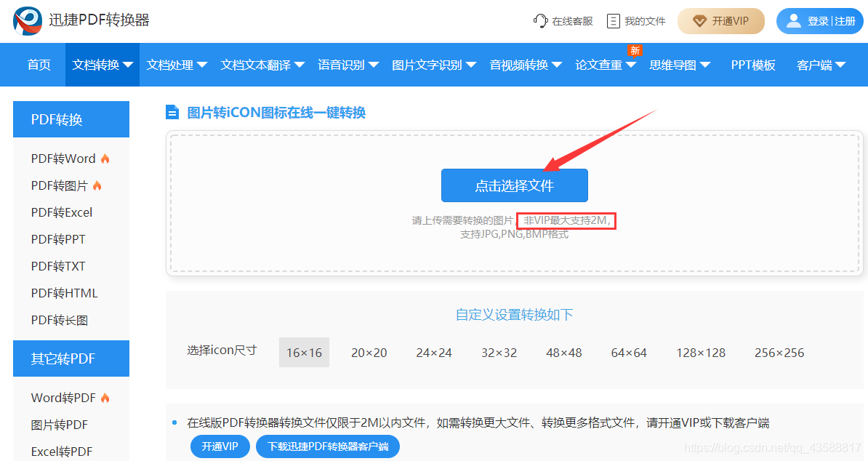The width and height of the screenshot is (868, 461).
Task: Click the 选择icon尺寸 label
Action: pyautogui.click(x=222, y=350)
